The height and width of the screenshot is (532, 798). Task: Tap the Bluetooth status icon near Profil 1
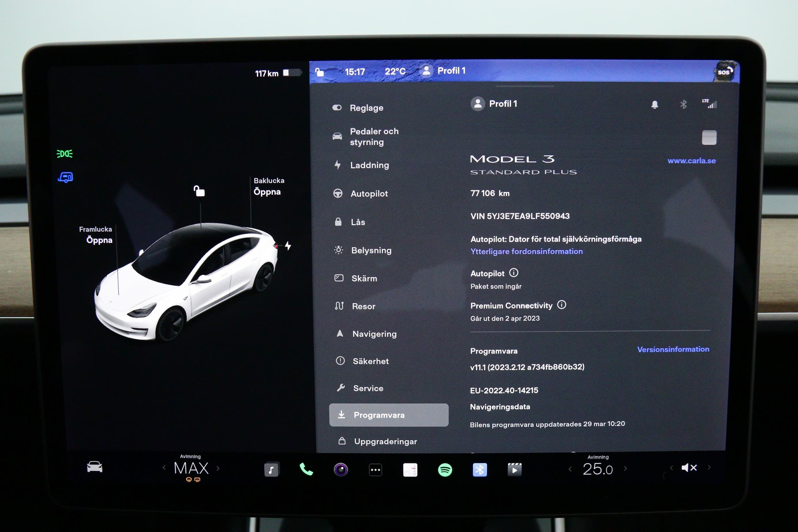point(683,104)
